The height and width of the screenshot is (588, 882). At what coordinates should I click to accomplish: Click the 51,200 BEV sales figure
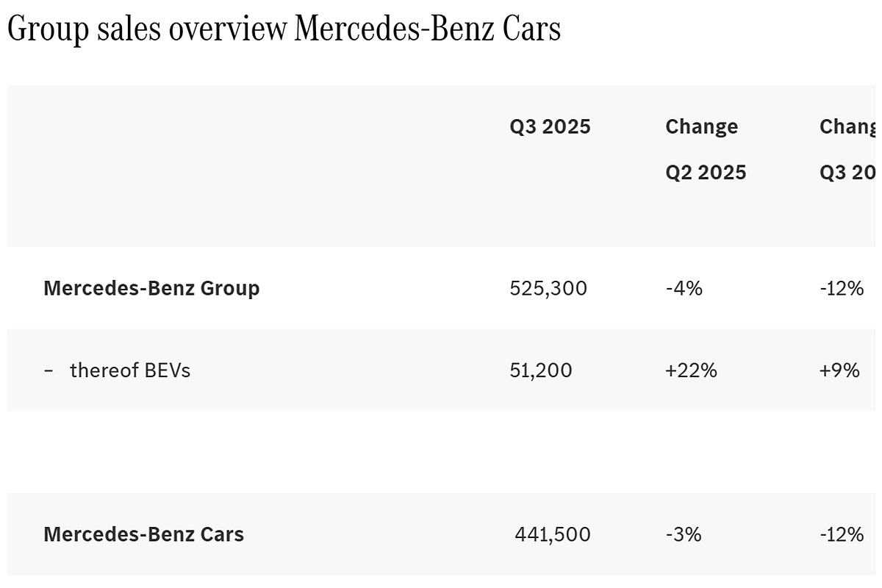[540, 370]
